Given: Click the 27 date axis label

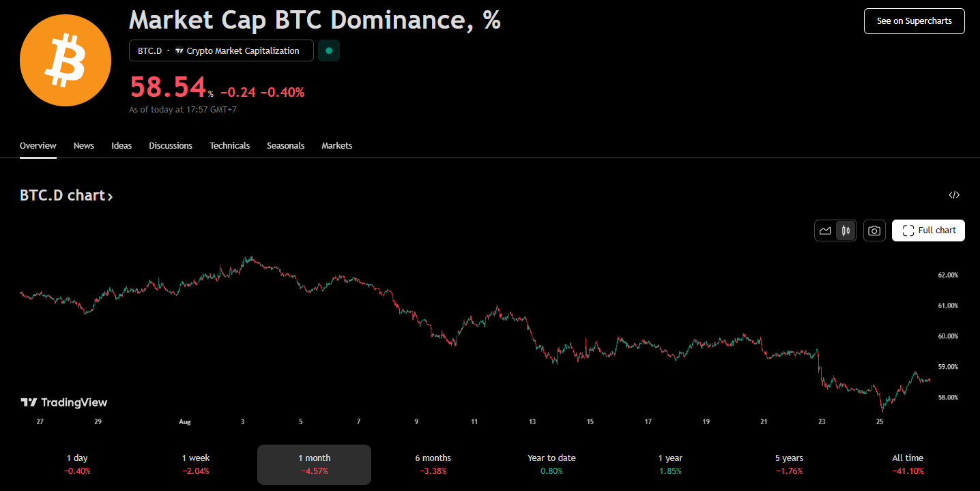Looking at the screenshot, I should (x=40, y=422).
